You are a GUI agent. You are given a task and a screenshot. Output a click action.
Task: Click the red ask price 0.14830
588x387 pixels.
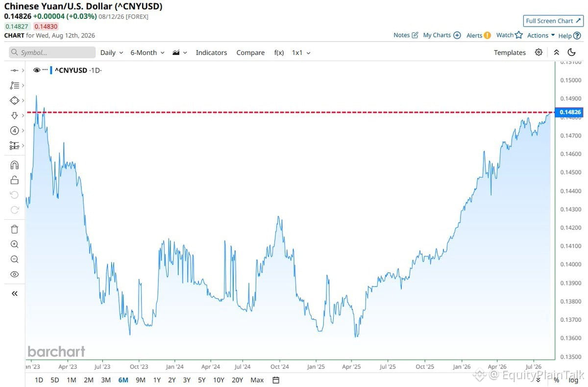tap(46, 26)
